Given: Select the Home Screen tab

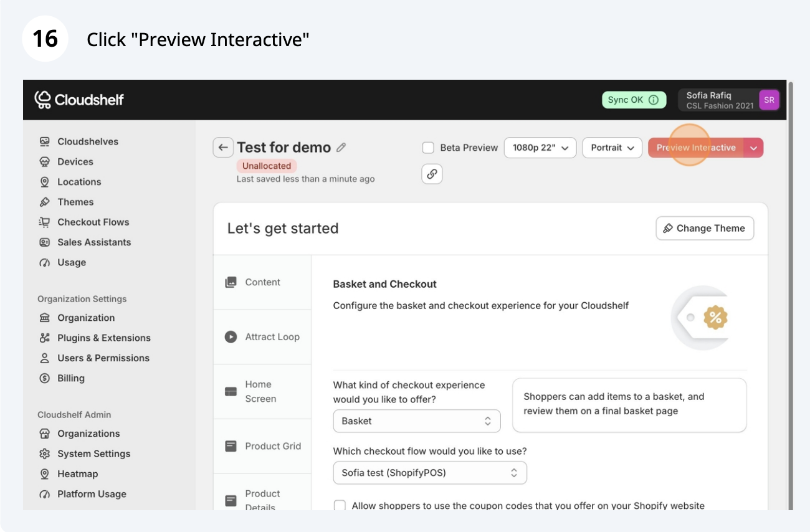Looking at the screenshot, I should (x=262, y=392).
